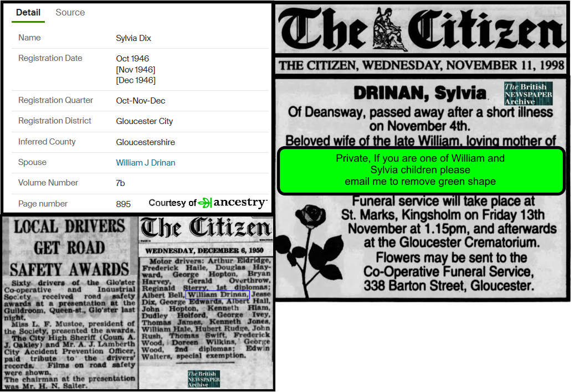This screenshot has width=574, height=392.
Task: Select the '[Nov 1946]' date entry
Action: 135,69
